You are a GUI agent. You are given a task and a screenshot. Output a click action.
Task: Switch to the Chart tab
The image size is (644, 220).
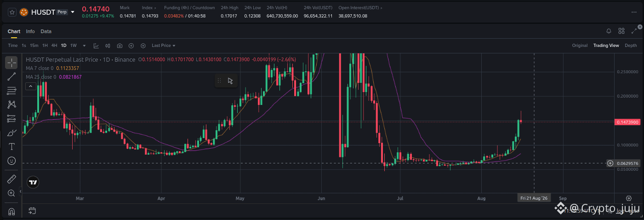(14, 31)
